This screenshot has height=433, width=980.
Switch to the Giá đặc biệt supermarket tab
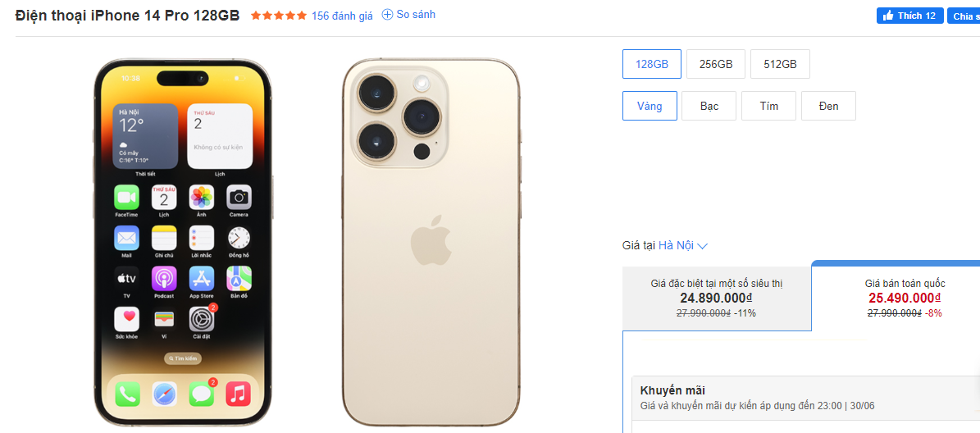[x=717, y=298]
